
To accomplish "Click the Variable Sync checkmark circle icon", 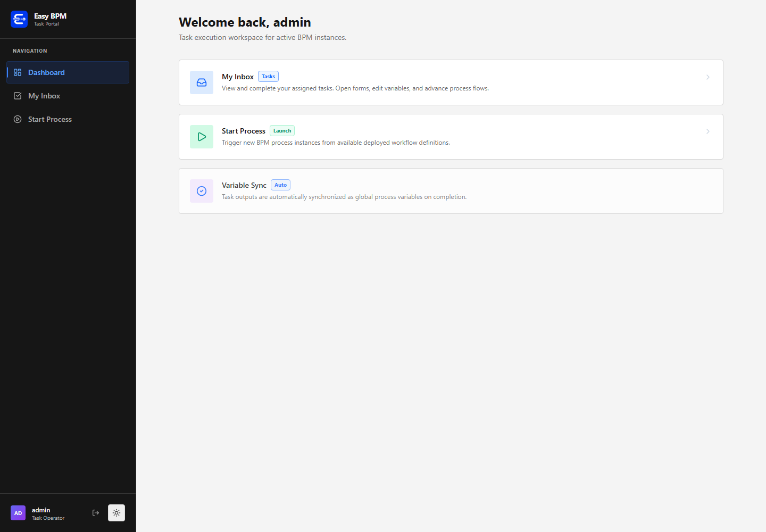I will [202, 191].
